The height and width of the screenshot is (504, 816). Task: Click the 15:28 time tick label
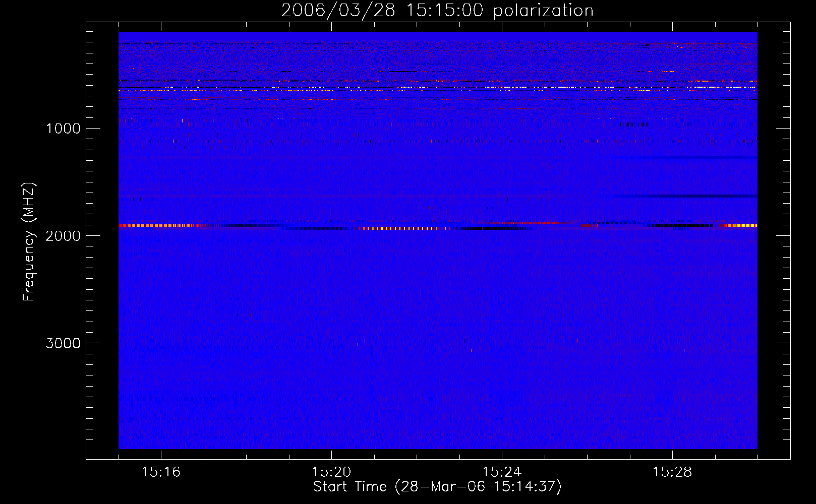[x=672, y=472]
